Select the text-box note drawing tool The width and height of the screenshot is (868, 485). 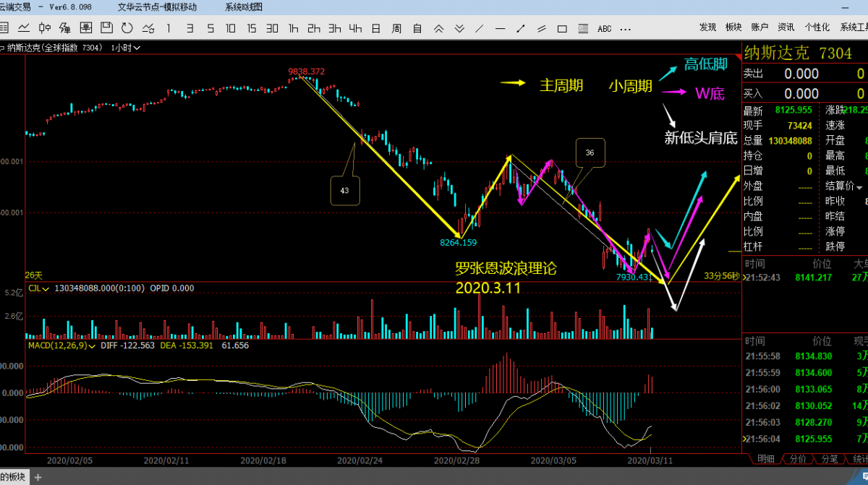(583, 28)
